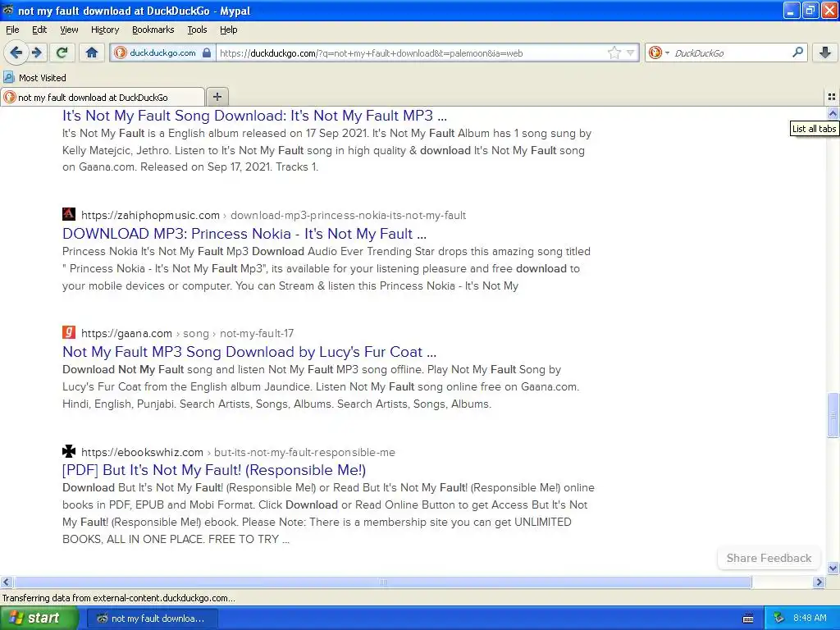Viewport: 840px width, 630px height.
Task: Open the Windows start button
Action: pyautogui.click(x=39, y=619)
